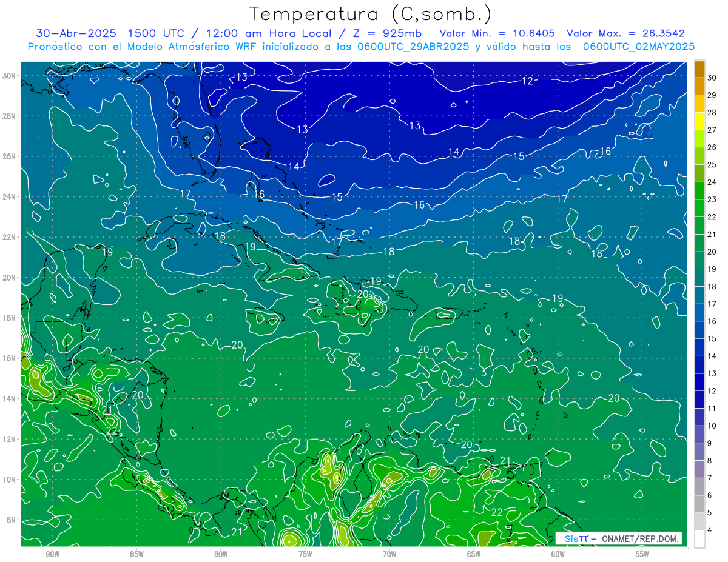Click the 28N latitude axis label
This screenshot has height=562, width=728.
[10, 116]
